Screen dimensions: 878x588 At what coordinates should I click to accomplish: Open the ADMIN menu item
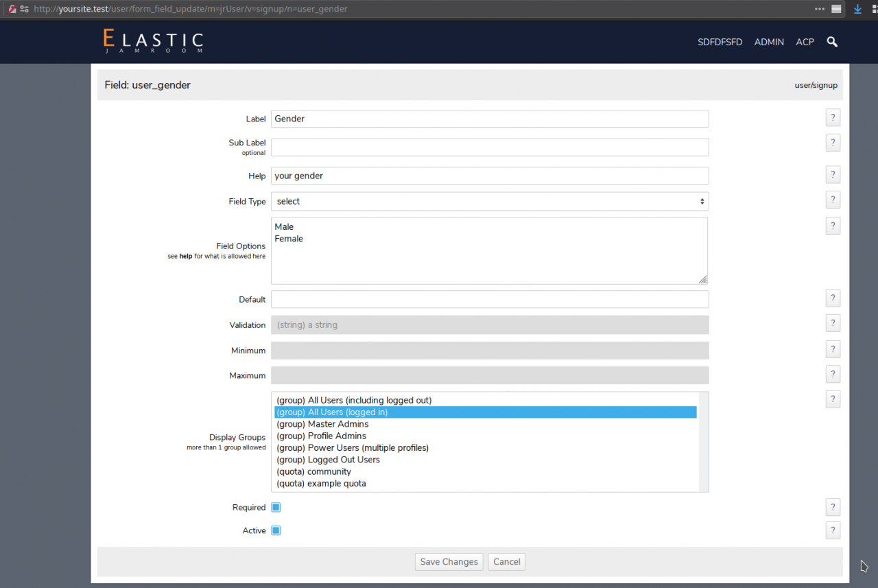coord(769,42)
